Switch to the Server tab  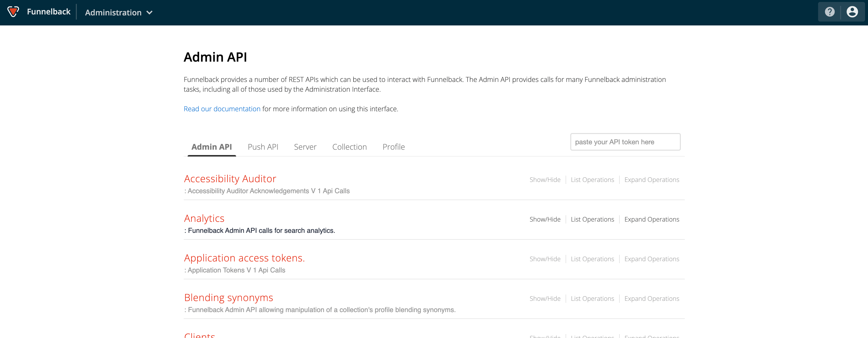(x=305, y=146)
